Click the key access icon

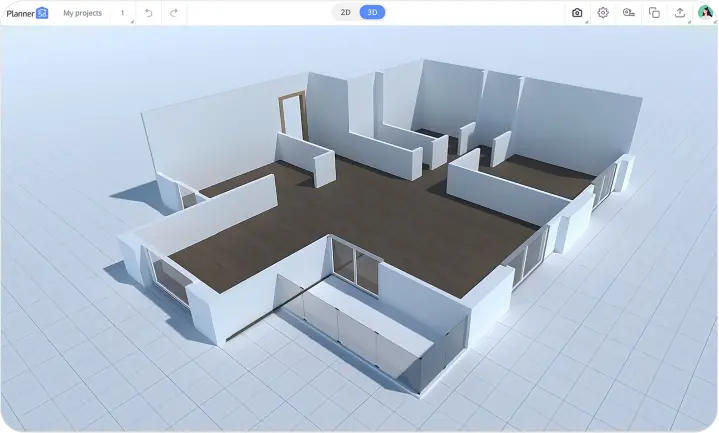pos(628,13)
